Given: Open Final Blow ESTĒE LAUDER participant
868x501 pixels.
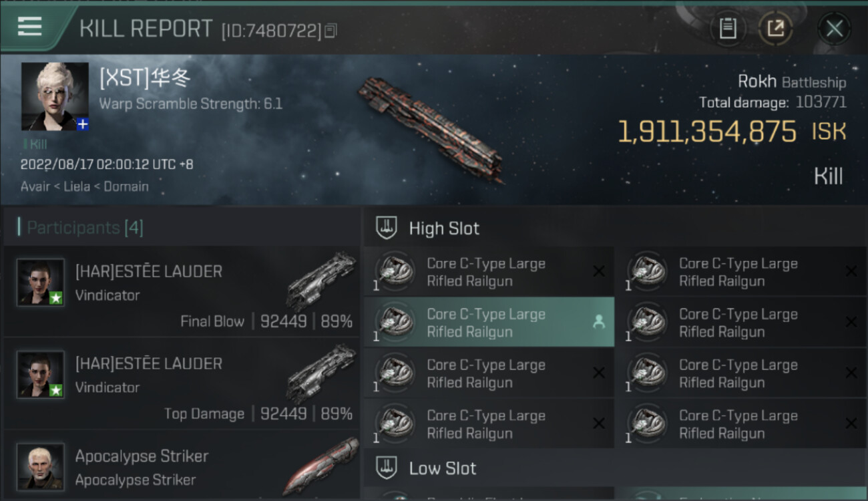Looking at the screenshot, I should 182,292.
